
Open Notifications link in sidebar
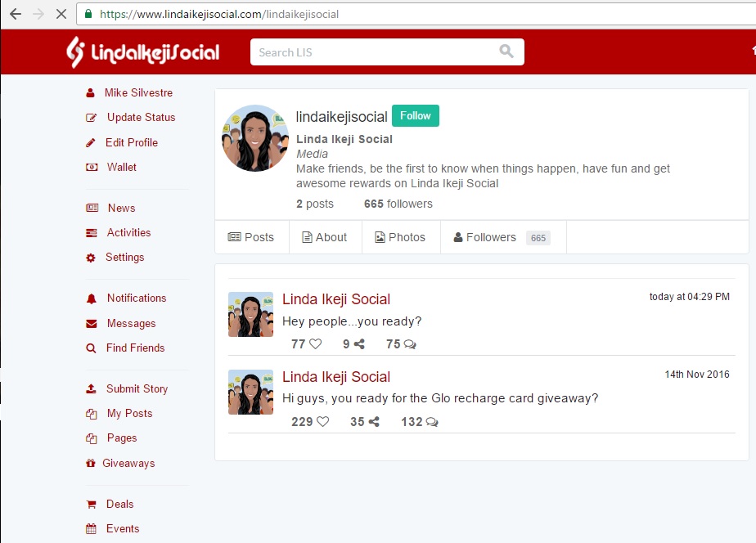[x=137, y=298]
